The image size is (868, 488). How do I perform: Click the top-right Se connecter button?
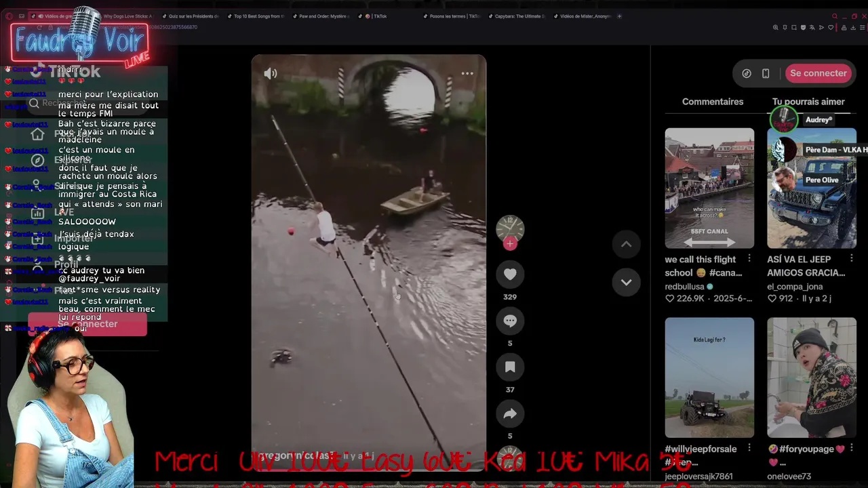[x=818, y=73]
